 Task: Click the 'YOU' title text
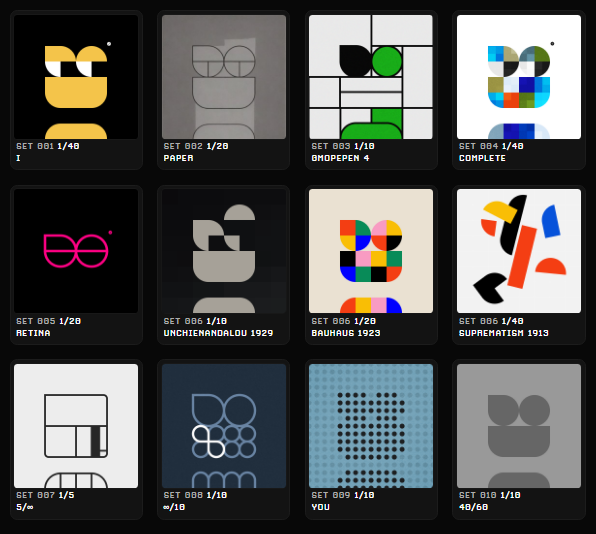[x=320, y=507]
